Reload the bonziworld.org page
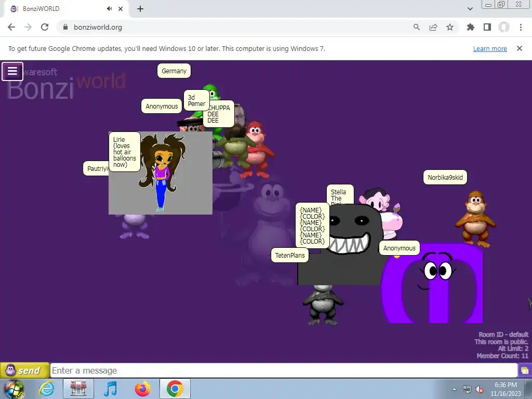Image resolution: width=532 pixels, height=399 pixels. tap(45, 27)
